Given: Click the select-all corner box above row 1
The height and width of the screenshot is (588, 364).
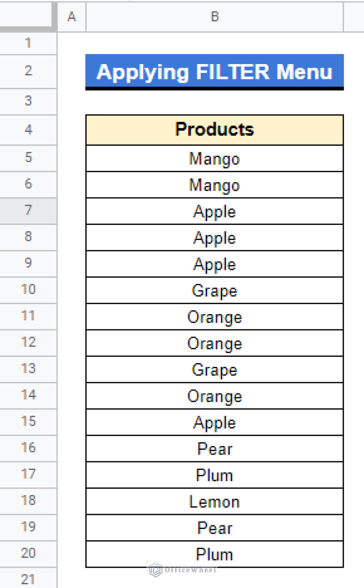Looking at the screenshot, I should (28, 16).
